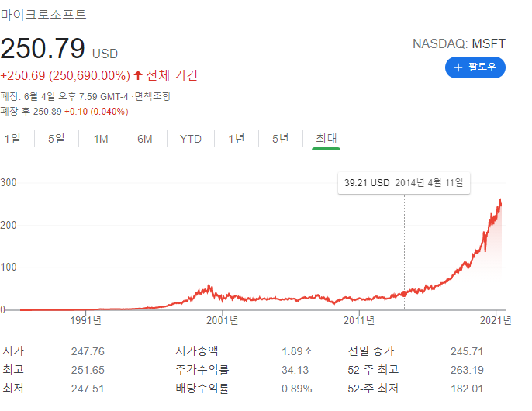Select the 1일 time range tab

pyautogui.click(x=12, y=139)
